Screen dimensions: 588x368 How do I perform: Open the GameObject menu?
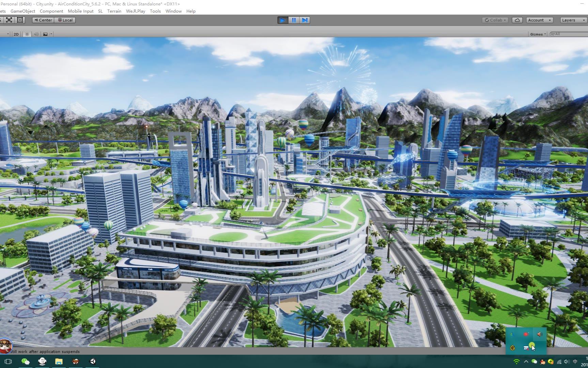tap(23, 11)
